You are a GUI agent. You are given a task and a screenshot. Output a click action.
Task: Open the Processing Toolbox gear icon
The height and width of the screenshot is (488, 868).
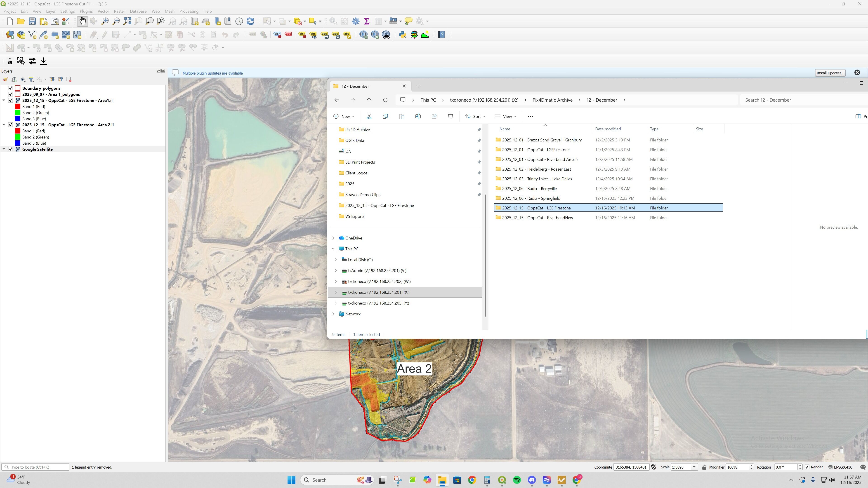[356, 21]
